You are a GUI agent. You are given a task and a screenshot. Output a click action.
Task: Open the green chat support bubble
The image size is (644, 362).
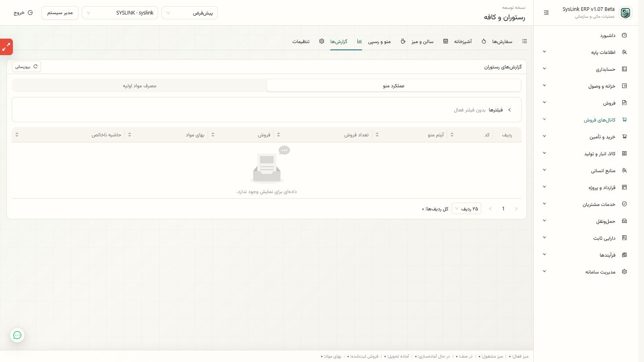(17, 335)
